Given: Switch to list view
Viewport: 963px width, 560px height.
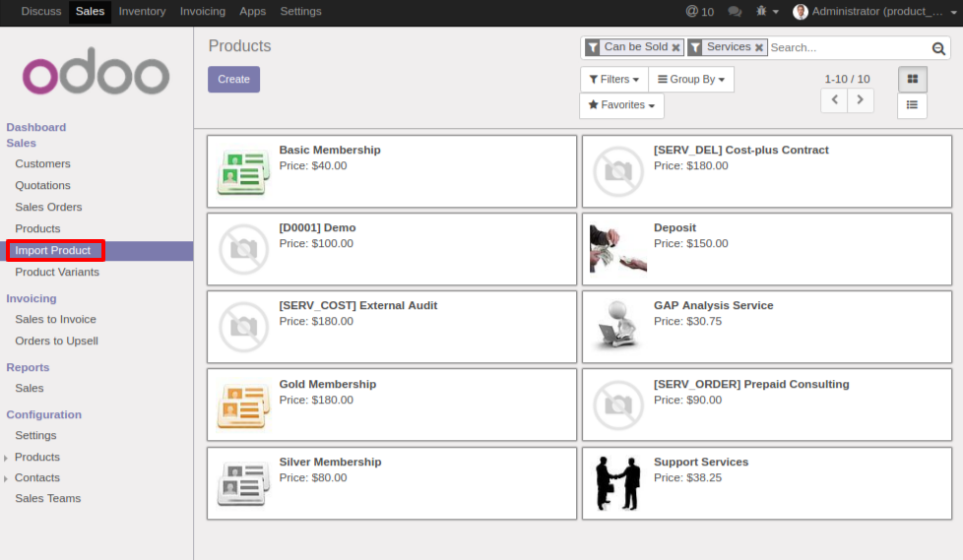Looking at the screenshot, I should pyautogui.click(x=912, y=105).
